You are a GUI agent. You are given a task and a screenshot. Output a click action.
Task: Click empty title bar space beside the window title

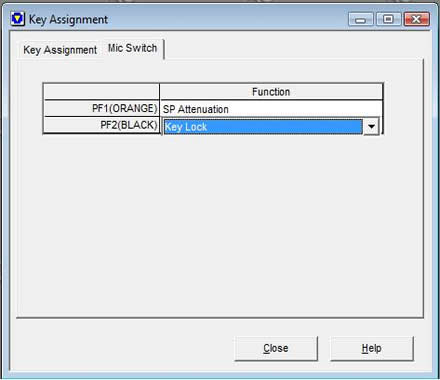click(227, 19)
